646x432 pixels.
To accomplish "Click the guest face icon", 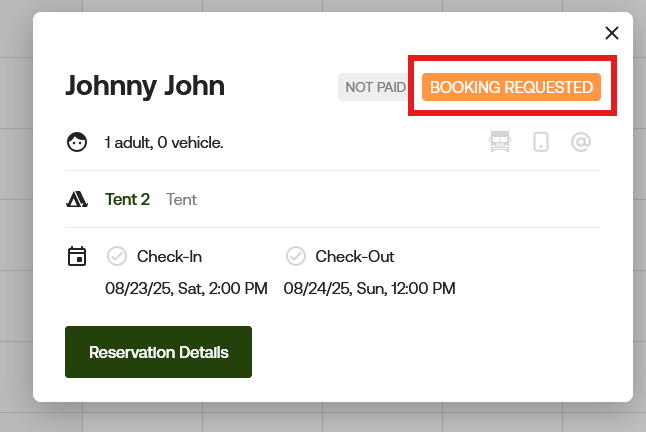I will (77, 142).
